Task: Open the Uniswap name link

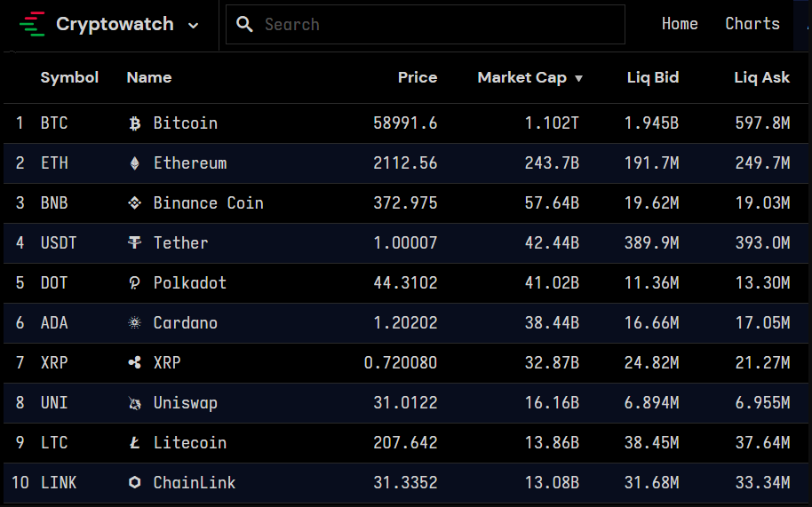Action: 186,403
